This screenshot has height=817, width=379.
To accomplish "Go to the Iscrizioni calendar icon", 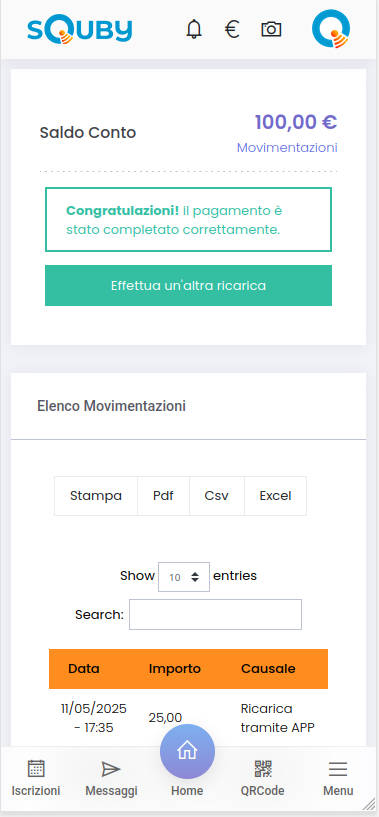I will click(36, 769).
